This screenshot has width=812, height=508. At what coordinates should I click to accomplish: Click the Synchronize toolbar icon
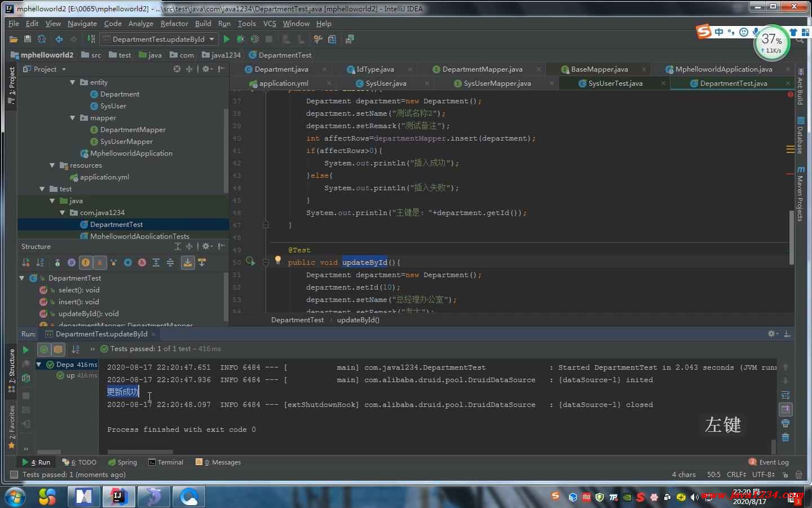[x=42, y=39]
